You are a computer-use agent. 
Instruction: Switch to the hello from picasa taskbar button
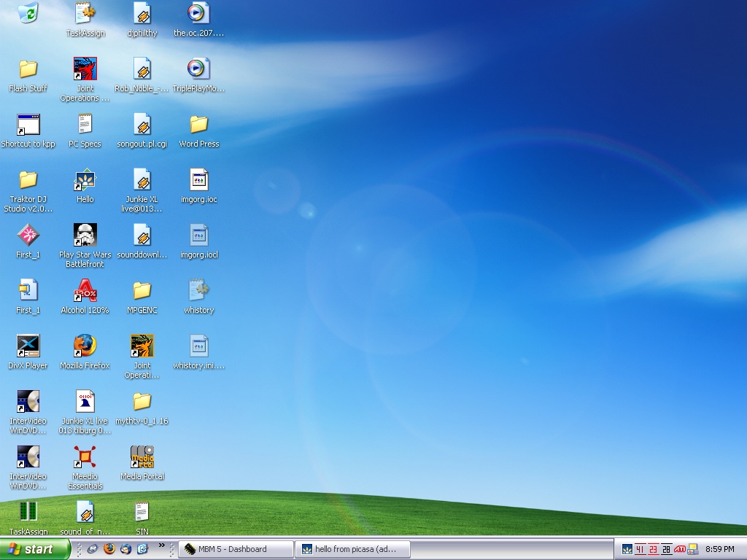coord(353,549)
